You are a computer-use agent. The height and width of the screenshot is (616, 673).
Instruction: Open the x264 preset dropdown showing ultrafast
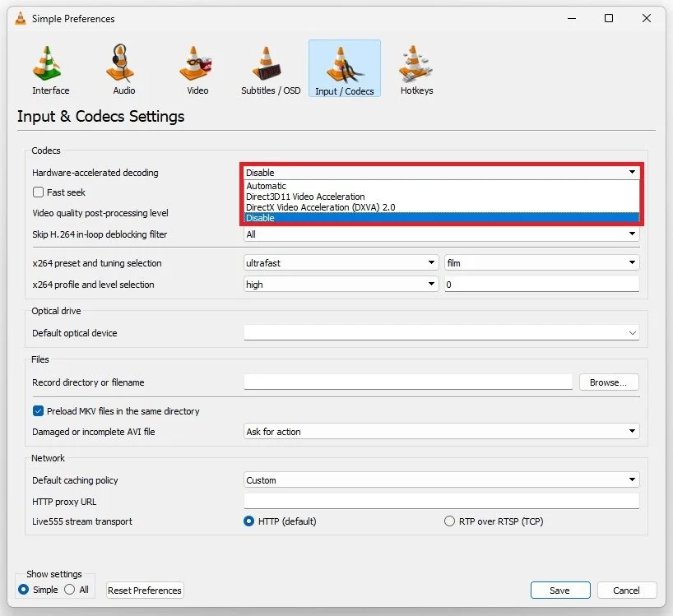[x=341, y=263]
